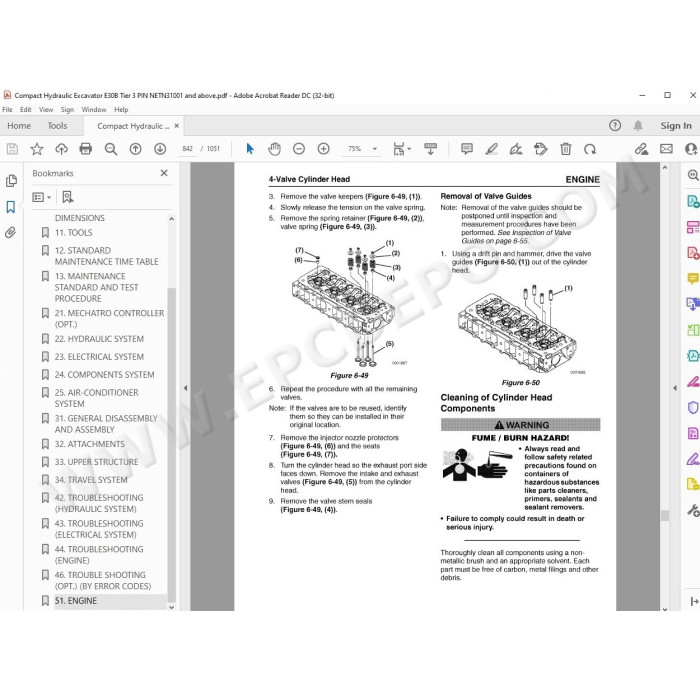Screen dimensions: 700x700
Task: Open the Window menu
Action: pyautogui.click(x=94, y=109)
